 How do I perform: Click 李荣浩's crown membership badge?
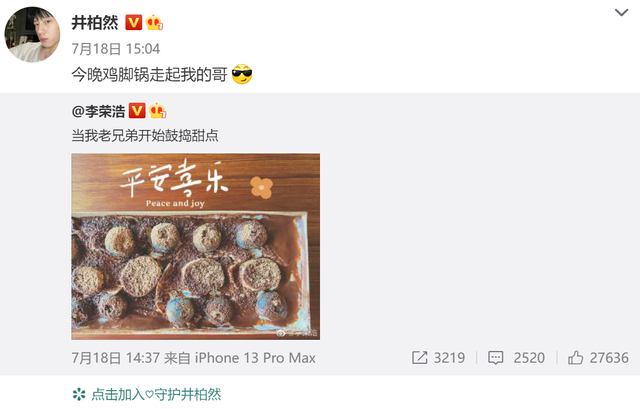[158, 111]
